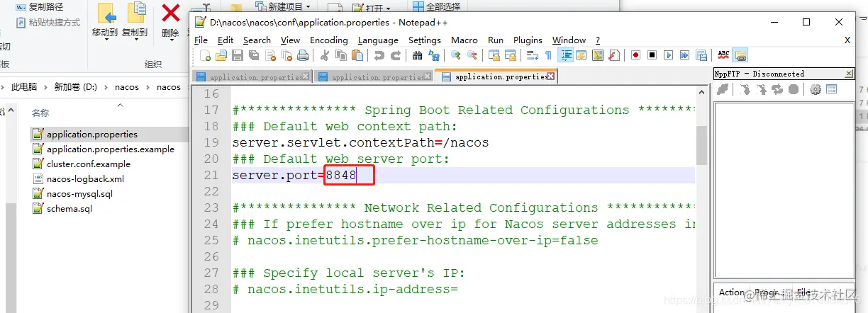Undo the last edit via toolbar
Image resolution: width=868 pixels, height=313 pixels.
pyautogui.click(x=379, y=55)
